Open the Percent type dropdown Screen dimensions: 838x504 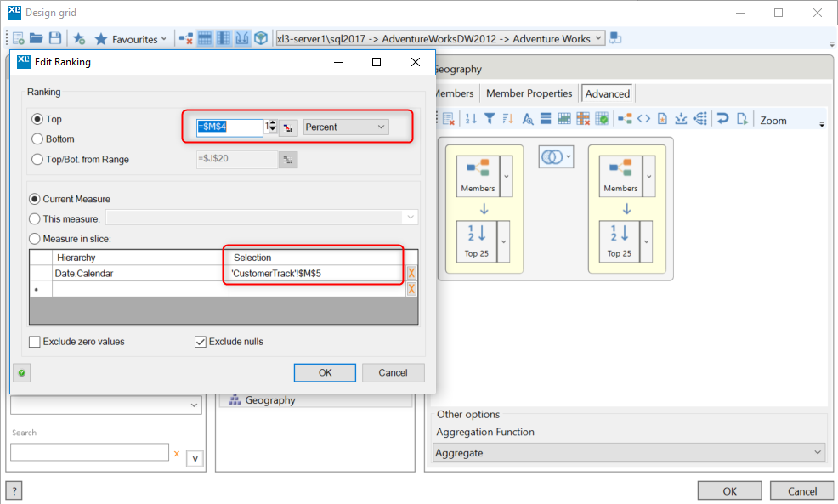(x=345, y=127)
